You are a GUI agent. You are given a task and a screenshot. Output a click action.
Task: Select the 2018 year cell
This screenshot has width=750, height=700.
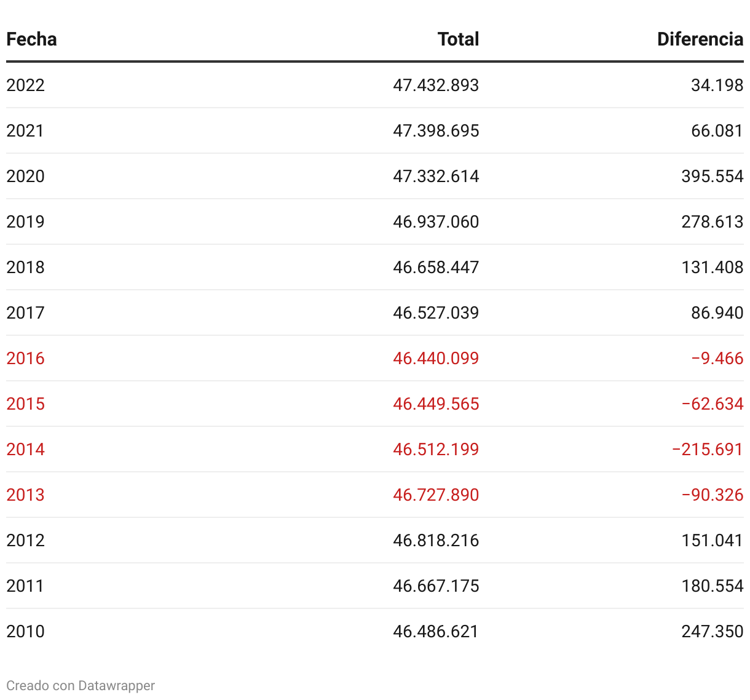(25, 267)
